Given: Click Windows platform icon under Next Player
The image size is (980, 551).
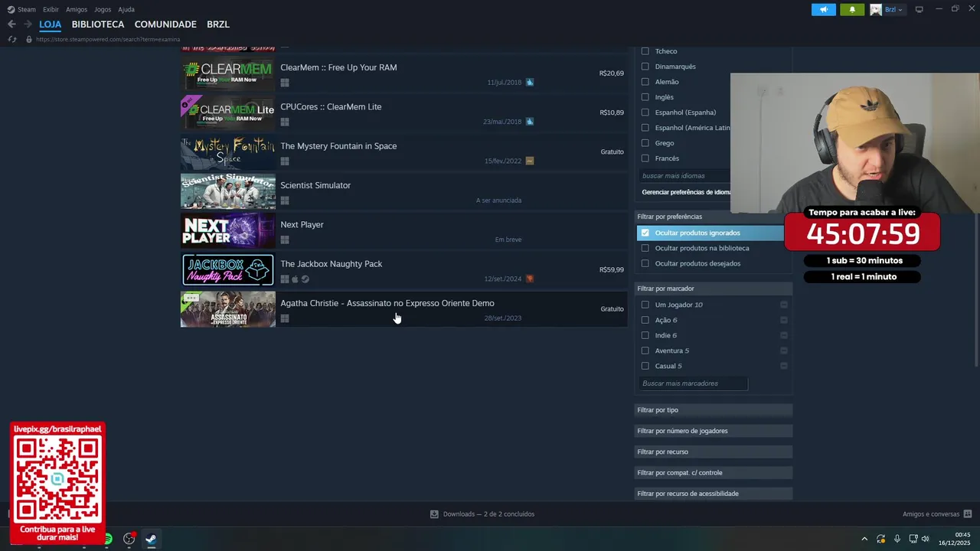Looking at the screenshot, I should (285, 240).
